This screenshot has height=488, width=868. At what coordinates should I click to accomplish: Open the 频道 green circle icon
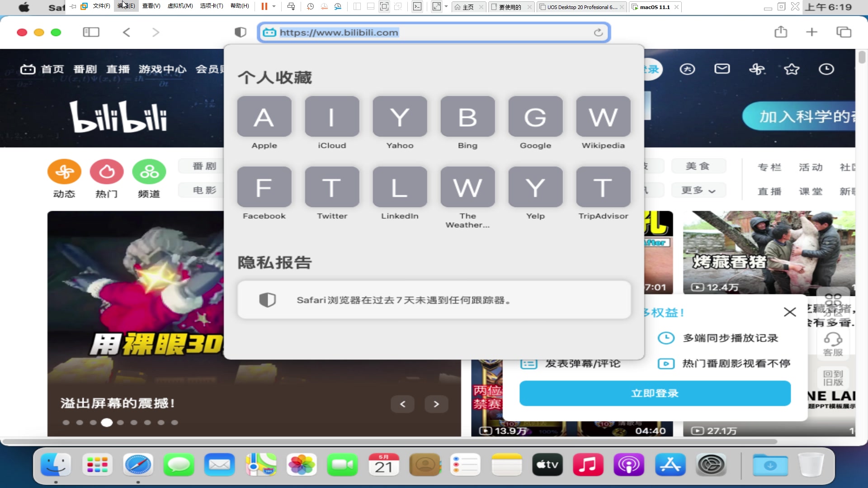tap(149, 172)
